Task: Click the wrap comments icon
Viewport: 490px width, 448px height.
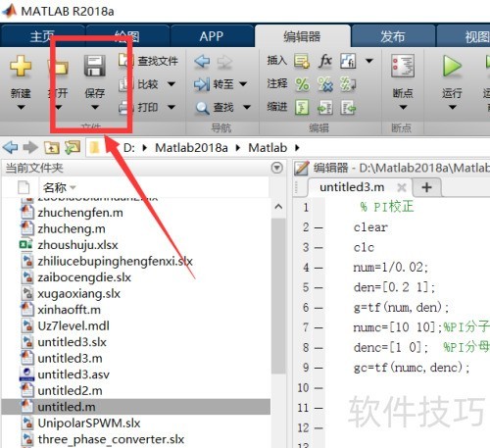Action: 348,84
